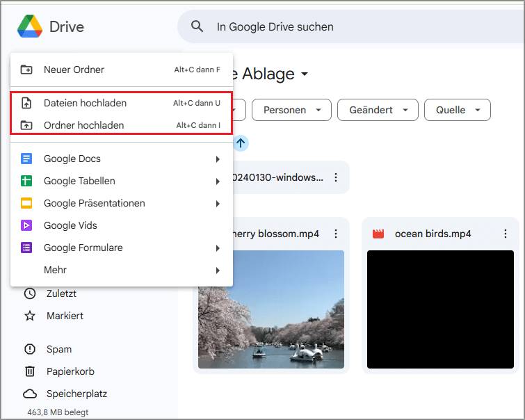Select Google Docs menu entry
The width and height of the screenshot is (525, 420).
pos(122,159)
